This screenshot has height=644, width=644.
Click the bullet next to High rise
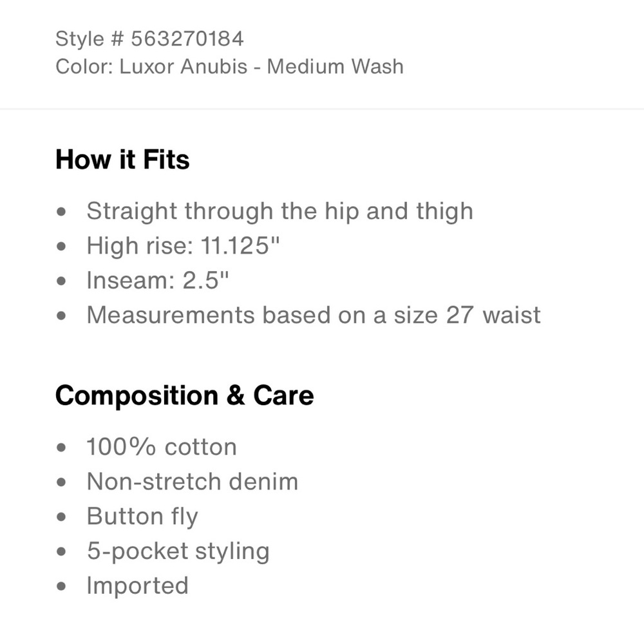[61, 247]
